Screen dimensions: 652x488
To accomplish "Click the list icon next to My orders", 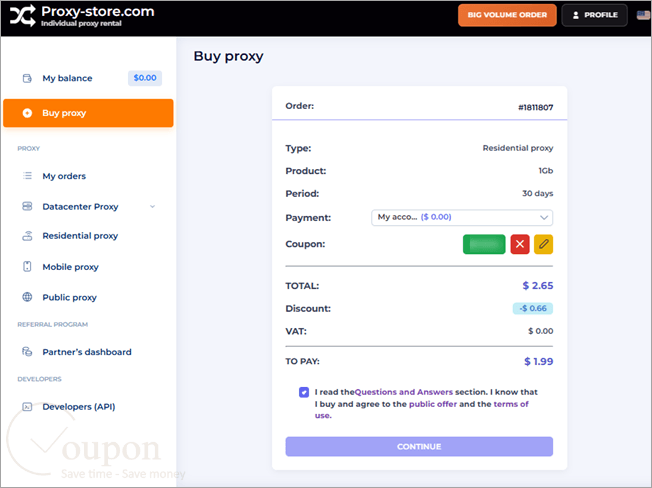I will point(27,176).
